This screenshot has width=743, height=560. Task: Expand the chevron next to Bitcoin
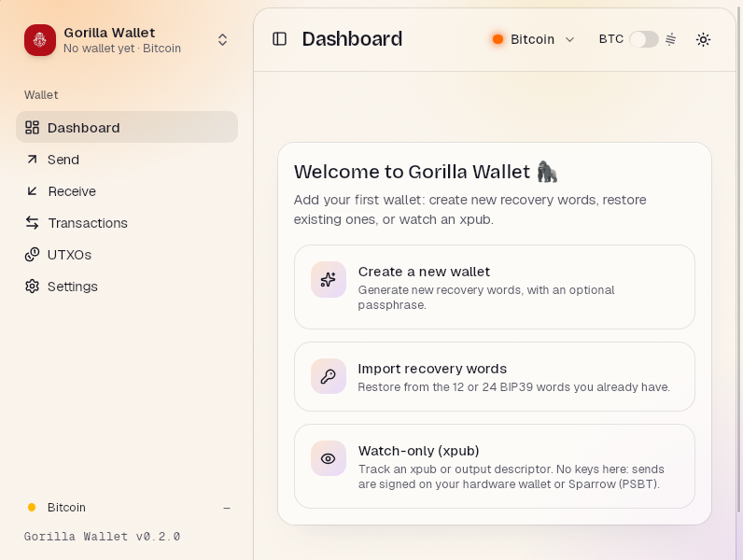pos(569,39)
